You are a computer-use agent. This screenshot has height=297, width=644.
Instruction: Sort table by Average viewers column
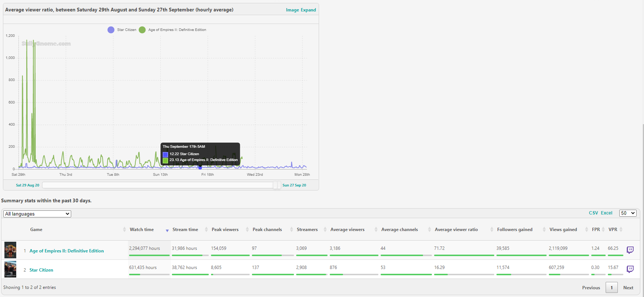(x=347, y=230)
